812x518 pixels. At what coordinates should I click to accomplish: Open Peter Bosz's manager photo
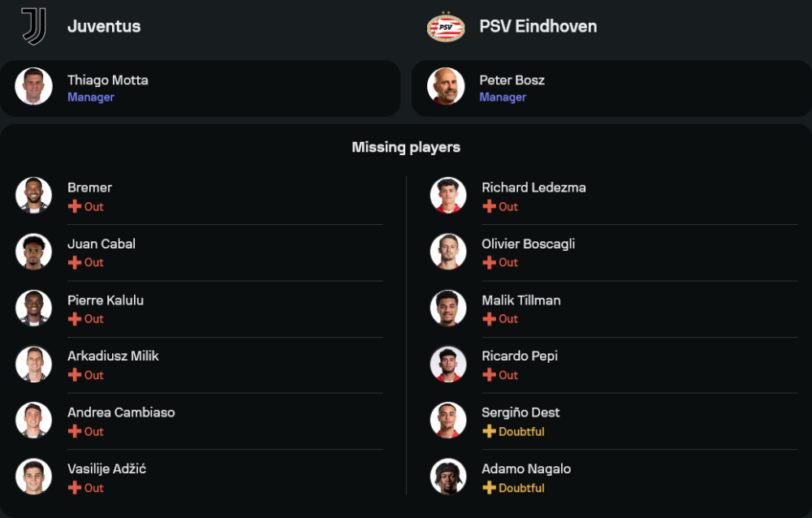pyautogui.click(x=446, y=87)
